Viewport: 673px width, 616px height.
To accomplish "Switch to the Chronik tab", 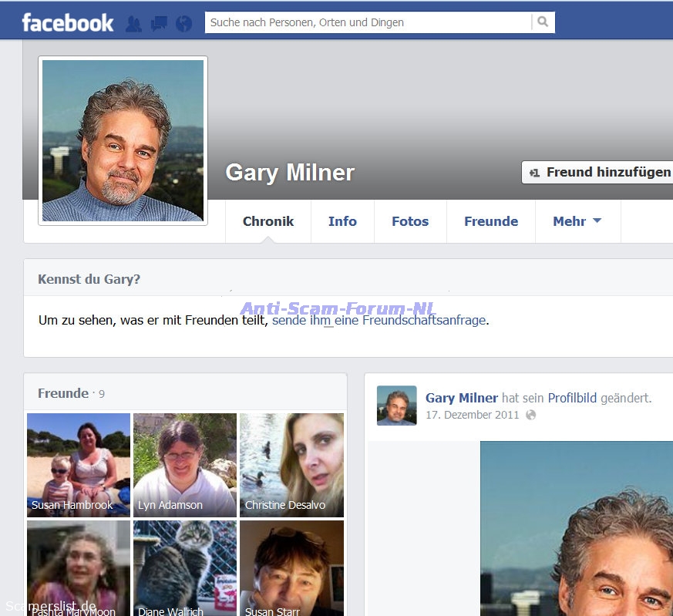I will click(x=268, y=221).
